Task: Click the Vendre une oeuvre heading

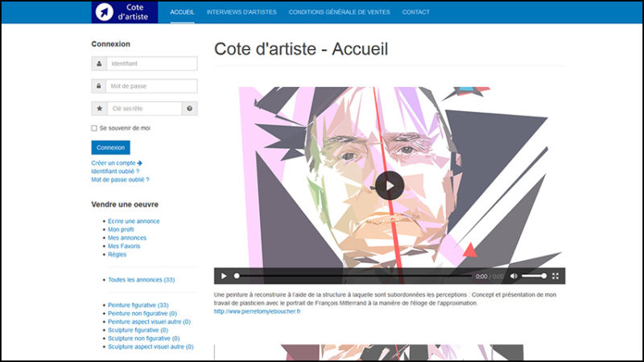Action: [125, 204]
